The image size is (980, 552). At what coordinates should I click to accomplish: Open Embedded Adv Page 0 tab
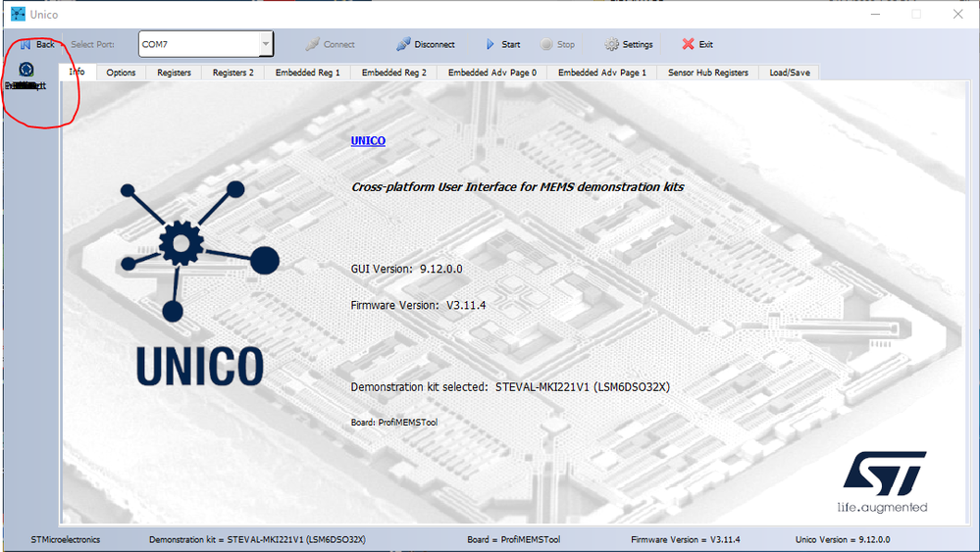coord(491,73)
